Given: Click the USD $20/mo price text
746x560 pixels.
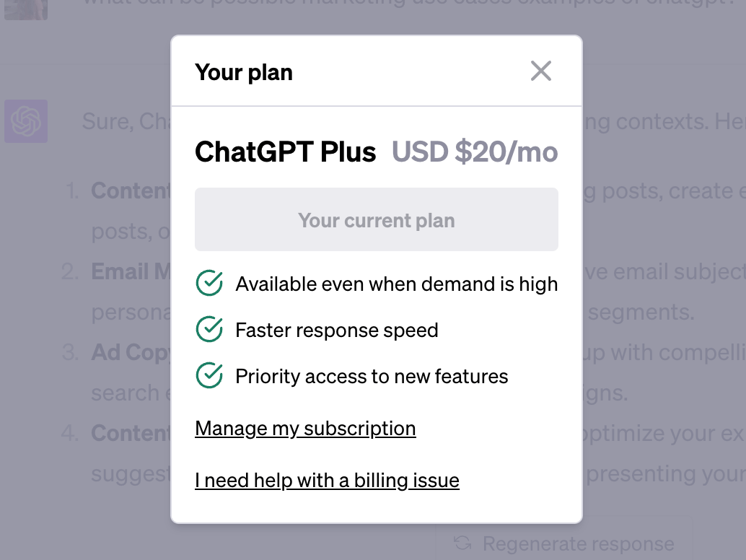Looking at the screenshot, I should pos(475,152).
